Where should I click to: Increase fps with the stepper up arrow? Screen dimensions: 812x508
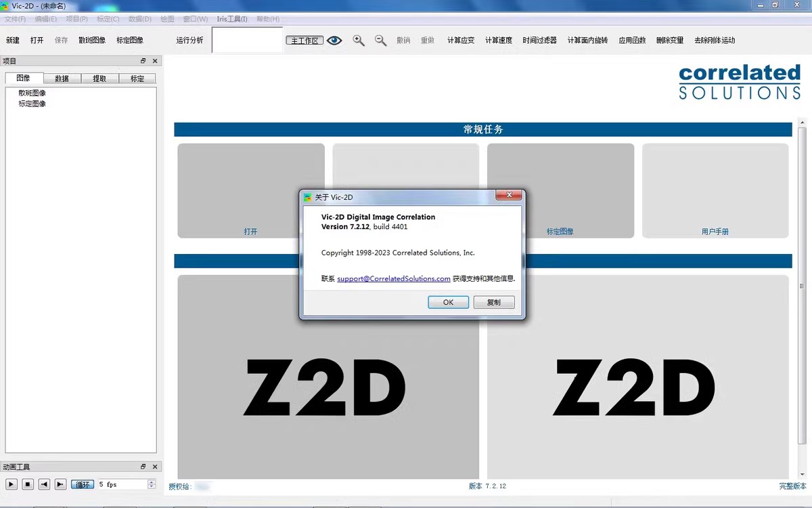point(152,482)
